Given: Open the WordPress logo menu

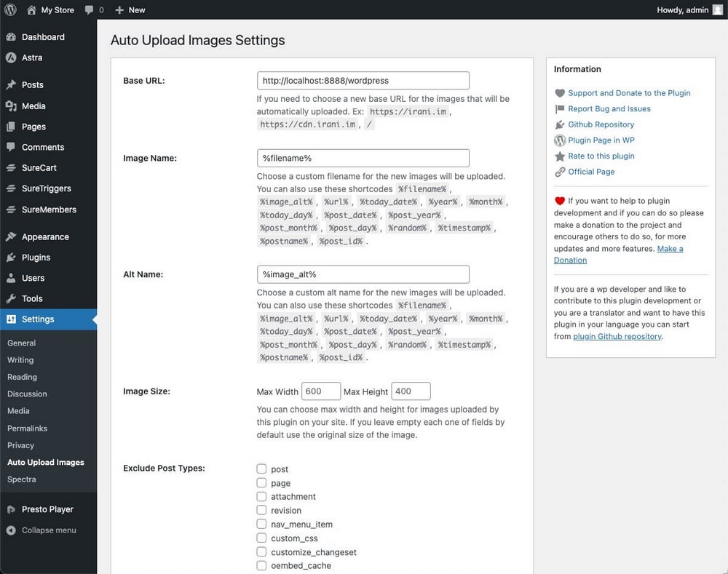Looking at the screenshot, I should [10, 9].
